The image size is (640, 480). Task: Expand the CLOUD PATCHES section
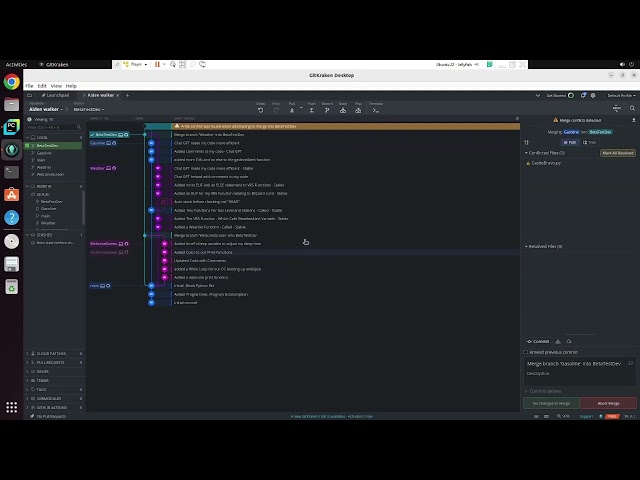pyautogui.click(x=27, y=353)
